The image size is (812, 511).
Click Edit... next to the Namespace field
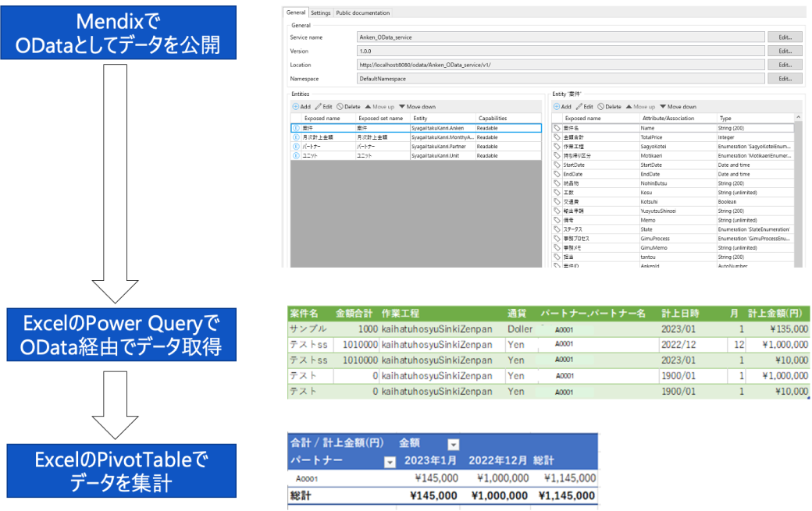coord(785,78)
